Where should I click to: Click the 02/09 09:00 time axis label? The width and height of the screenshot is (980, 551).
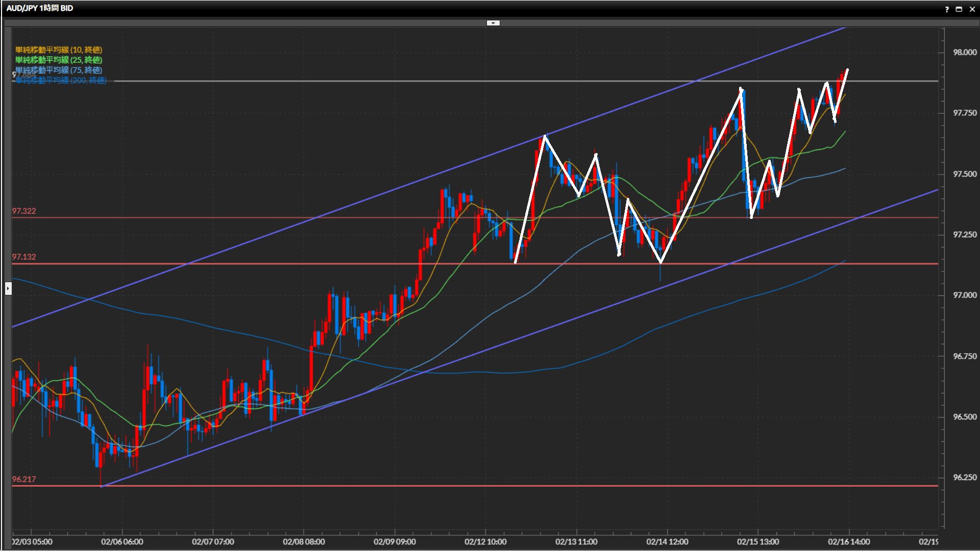point(395,541)
